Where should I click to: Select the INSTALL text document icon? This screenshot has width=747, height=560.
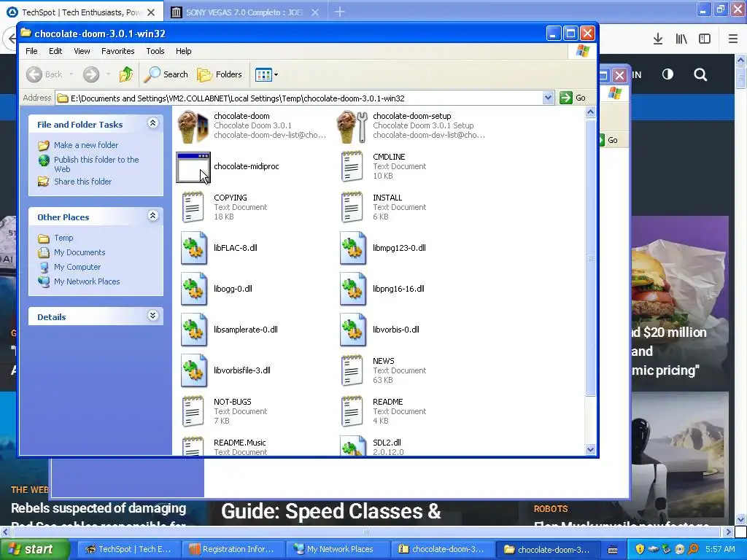click(x=352, y=207)
